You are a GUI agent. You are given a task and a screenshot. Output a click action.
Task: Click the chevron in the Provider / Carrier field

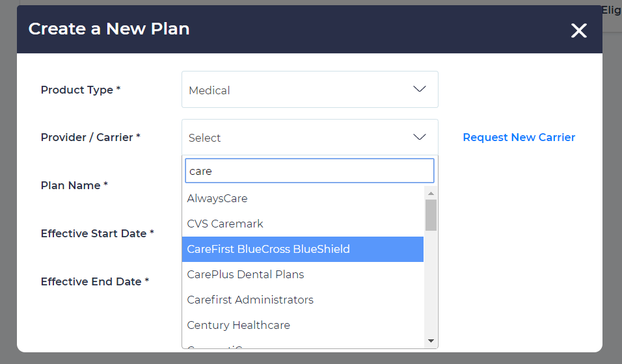click(420, 137)
